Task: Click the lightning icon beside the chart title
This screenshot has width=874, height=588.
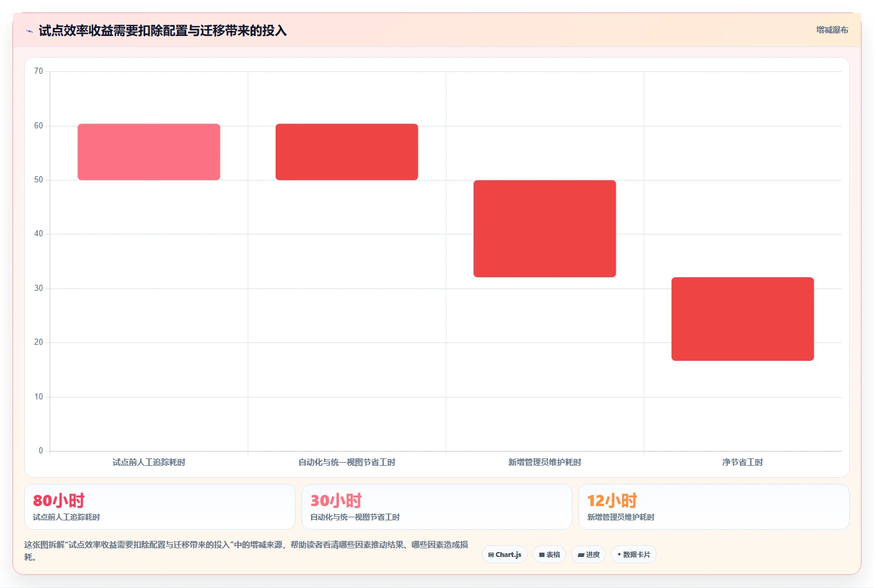Action: [29, 31]
